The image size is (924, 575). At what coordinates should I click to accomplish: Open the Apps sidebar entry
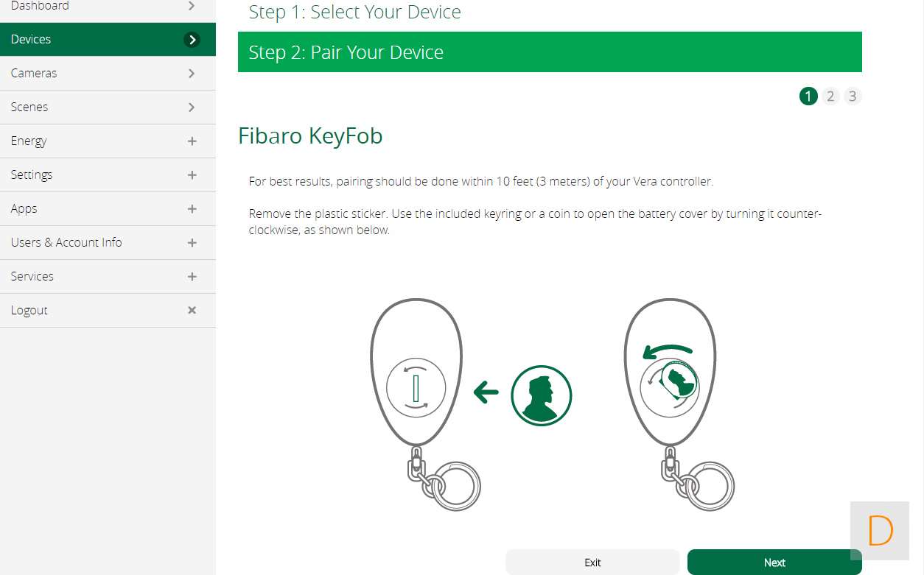108,208
